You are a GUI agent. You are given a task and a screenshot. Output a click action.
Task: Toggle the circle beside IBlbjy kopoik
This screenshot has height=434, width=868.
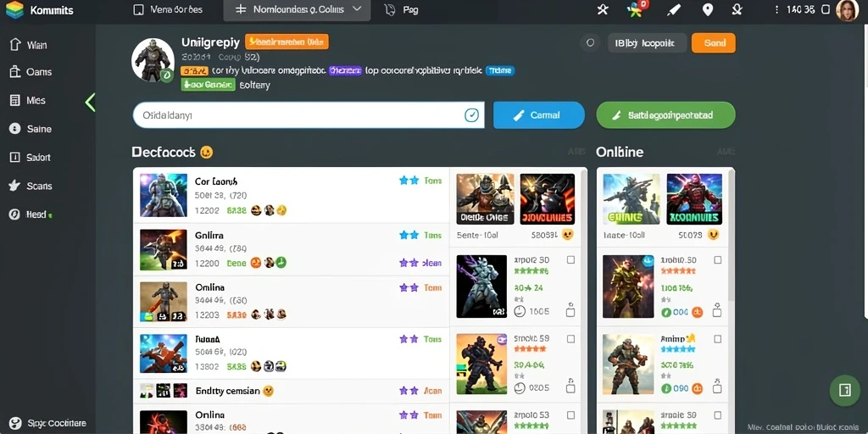590,42
